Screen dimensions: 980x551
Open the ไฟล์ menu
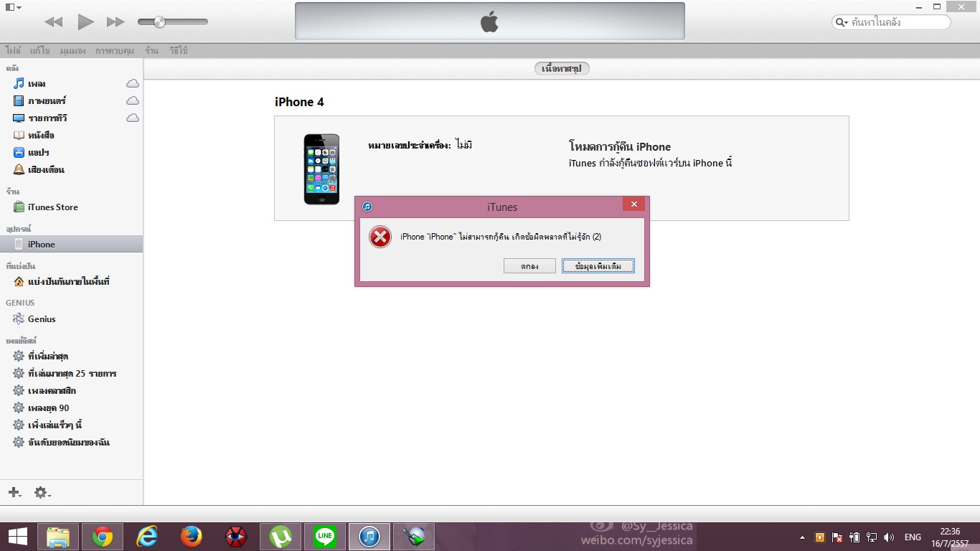pyautogui.click(x=13, y=51)
